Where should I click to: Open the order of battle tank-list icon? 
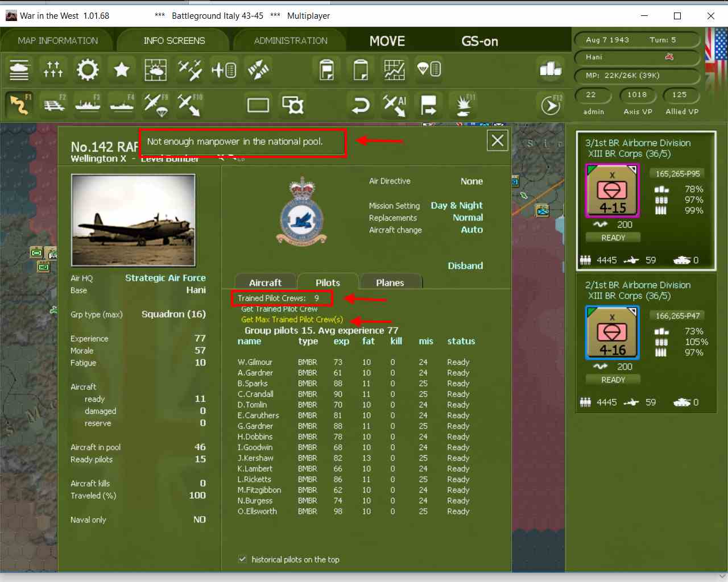pos(19,69)
